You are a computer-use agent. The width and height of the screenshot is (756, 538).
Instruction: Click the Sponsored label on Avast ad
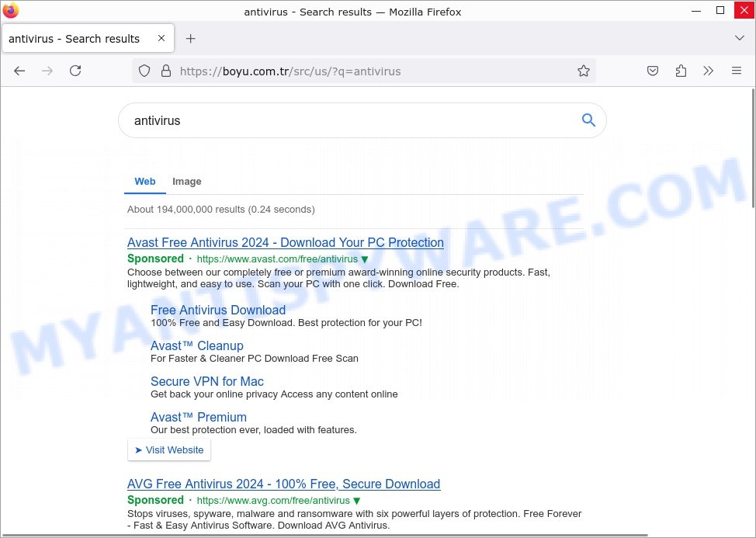155,259
